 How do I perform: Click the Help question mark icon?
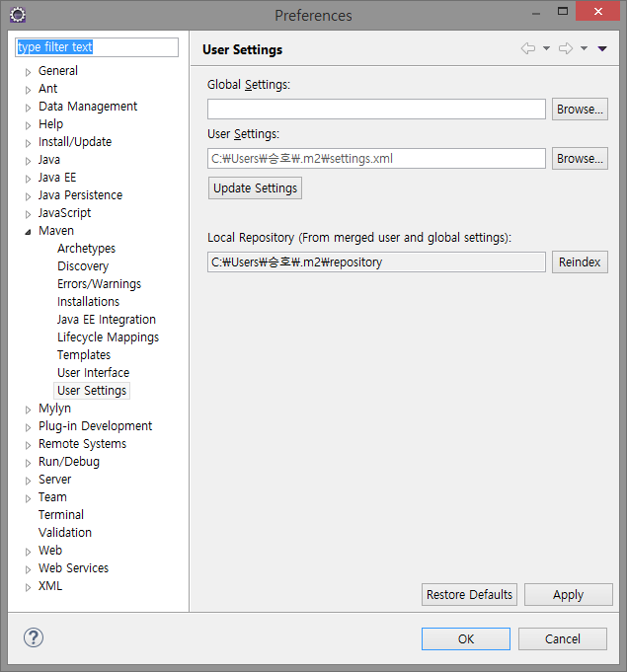33,637
